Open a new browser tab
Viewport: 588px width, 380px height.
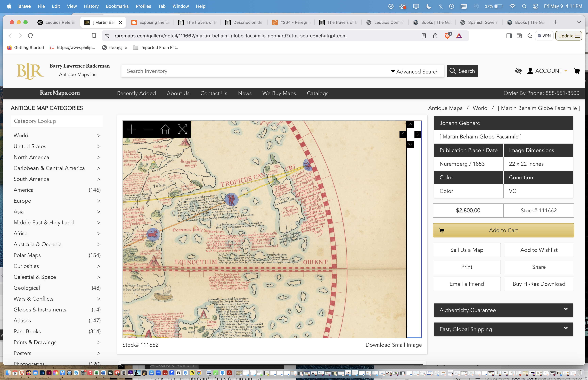555,22
